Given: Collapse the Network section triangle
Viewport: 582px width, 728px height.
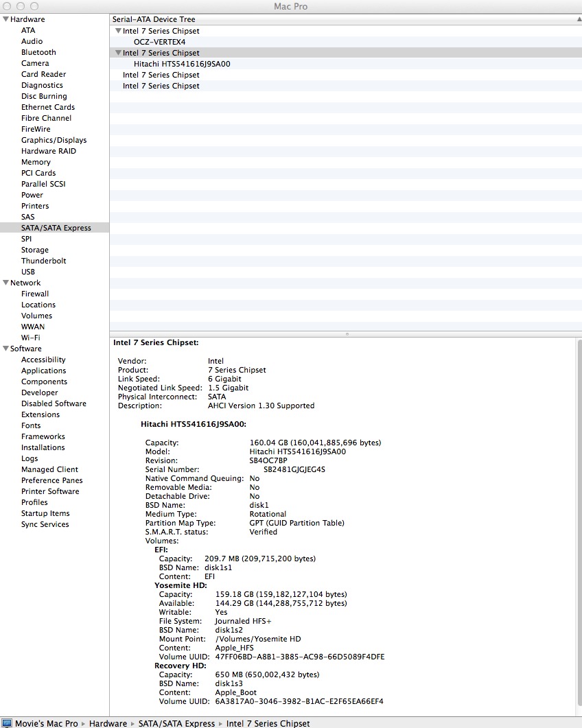Looking at the screenshot, I should click(5, 283).
